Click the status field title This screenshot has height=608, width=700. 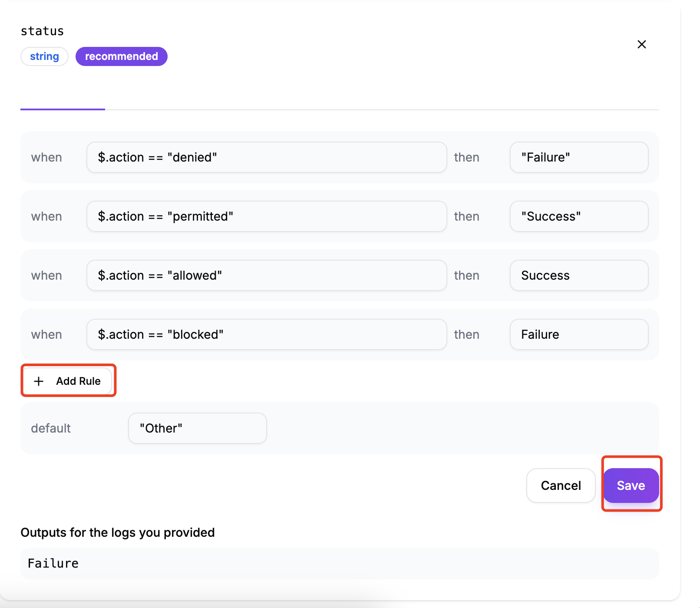click(43, 31)
